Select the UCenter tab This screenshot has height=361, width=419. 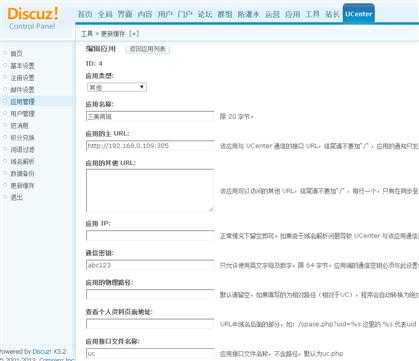[359, 14]
